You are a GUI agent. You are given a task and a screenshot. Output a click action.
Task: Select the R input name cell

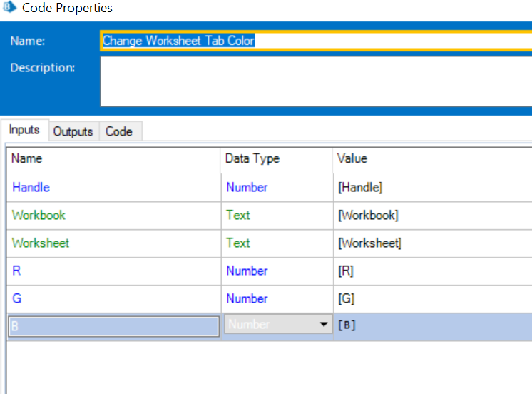[16, 271]
